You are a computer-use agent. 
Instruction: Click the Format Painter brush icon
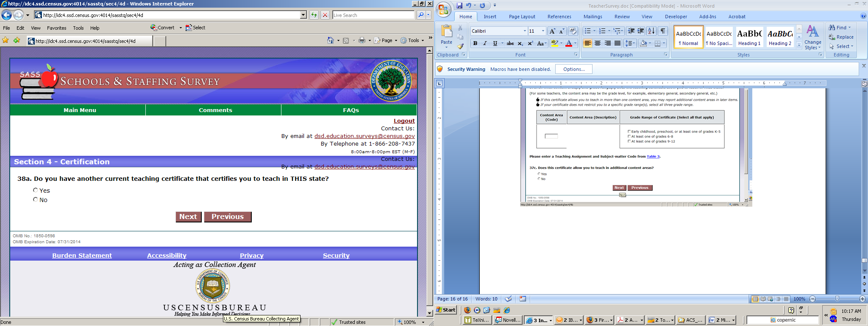pos(460,47)
